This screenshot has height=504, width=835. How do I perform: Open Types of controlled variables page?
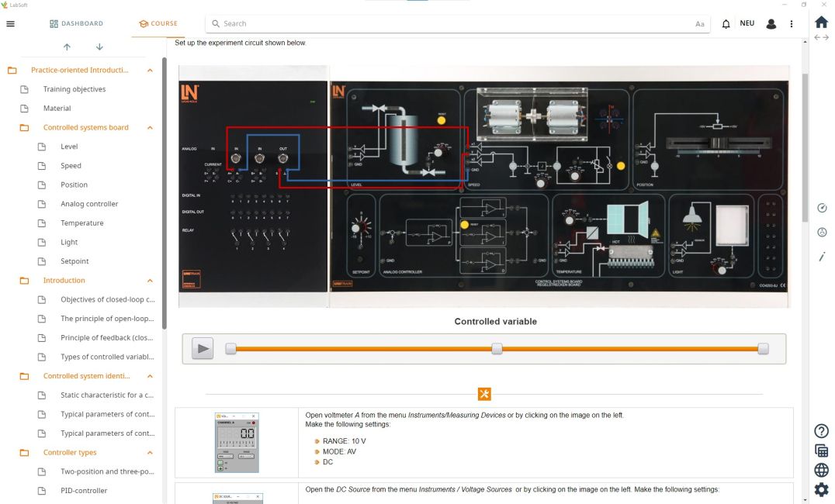coord(107,357)
